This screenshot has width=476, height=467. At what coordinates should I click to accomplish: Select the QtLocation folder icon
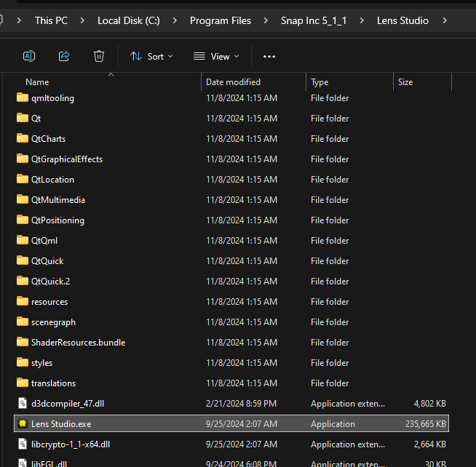[x=23, y=179]
